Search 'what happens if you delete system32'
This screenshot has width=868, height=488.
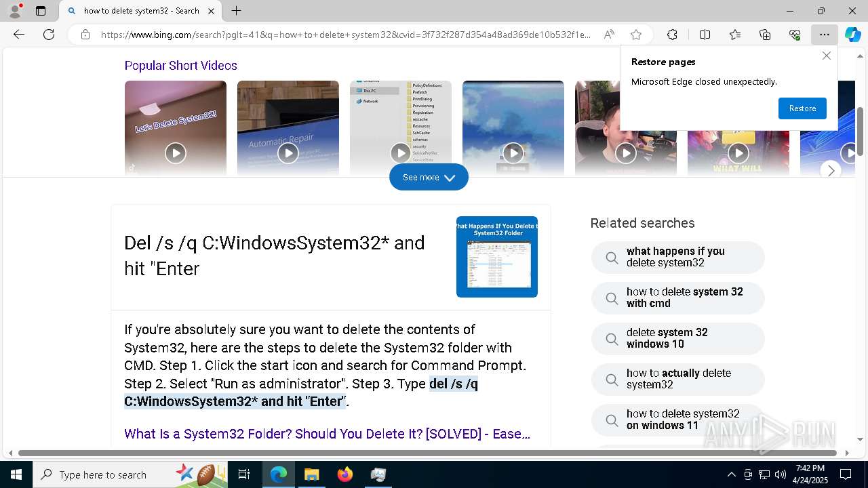(x=678, y=257)
